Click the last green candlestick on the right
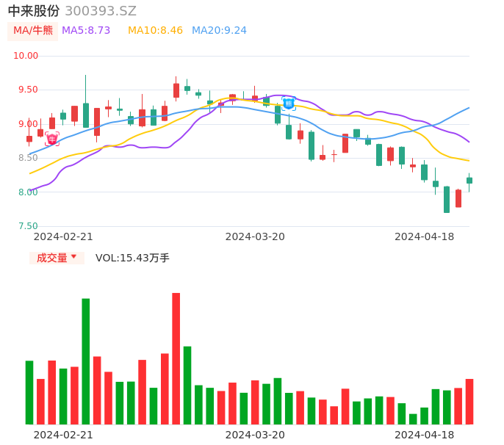Image resolution: width=504 pixels, height=445 pixels. 469,180
